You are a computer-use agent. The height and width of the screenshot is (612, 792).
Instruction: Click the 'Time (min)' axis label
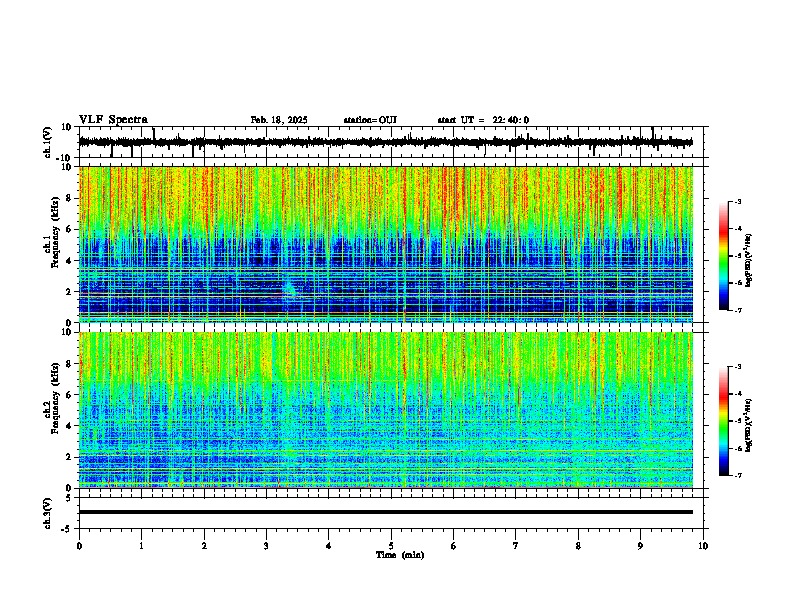coord(400,555)
